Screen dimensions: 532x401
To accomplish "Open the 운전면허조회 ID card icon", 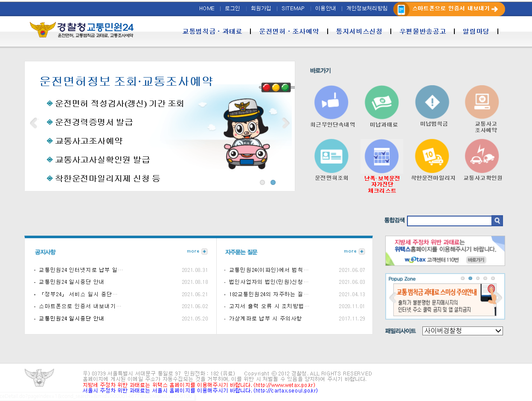I will click(331, 156).
